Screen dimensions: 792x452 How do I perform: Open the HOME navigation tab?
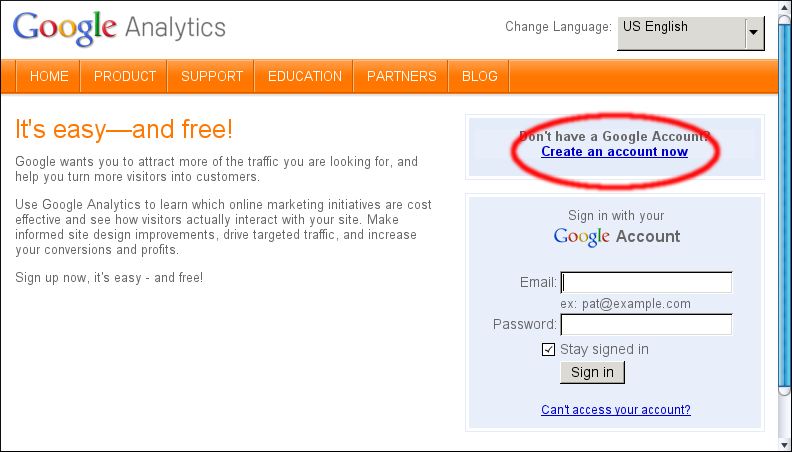[48, 76]
